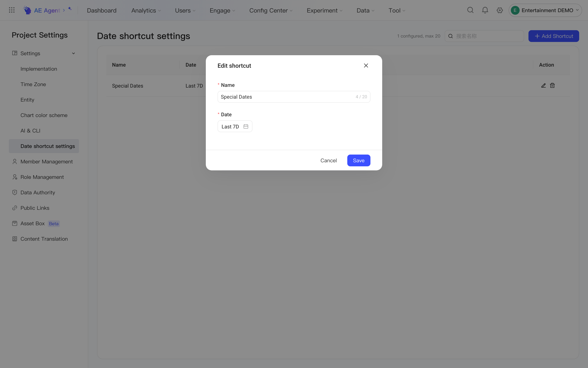Click the Name field containing Special Dates

(294, 97)
